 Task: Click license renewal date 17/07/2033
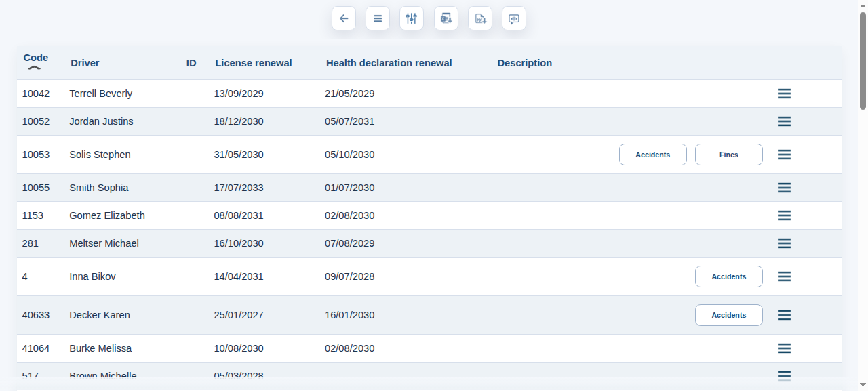pyautogui.click(x=239, y=188)
